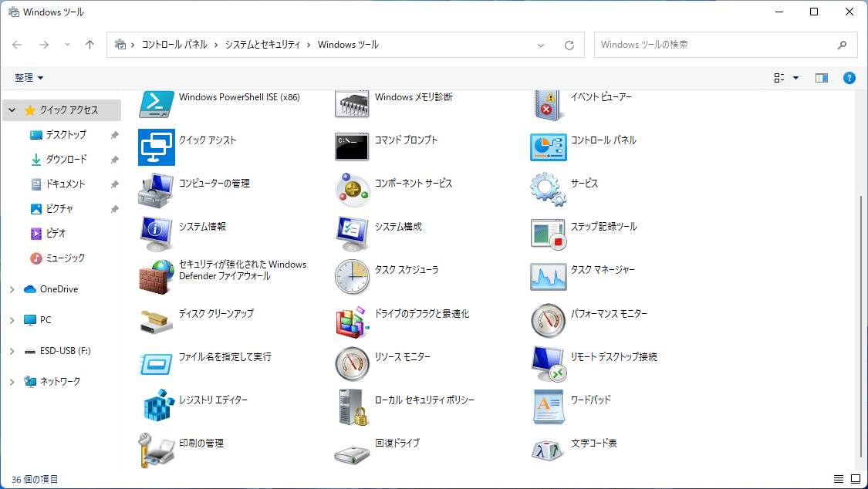Open the タスク スケジューラ clock icon

pos(352,277)
